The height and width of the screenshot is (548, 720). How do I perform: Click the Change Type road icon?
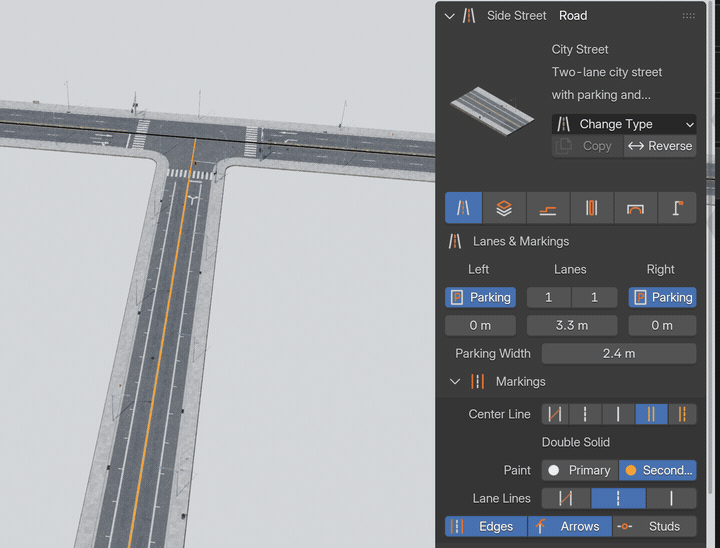tap(563, 124)
